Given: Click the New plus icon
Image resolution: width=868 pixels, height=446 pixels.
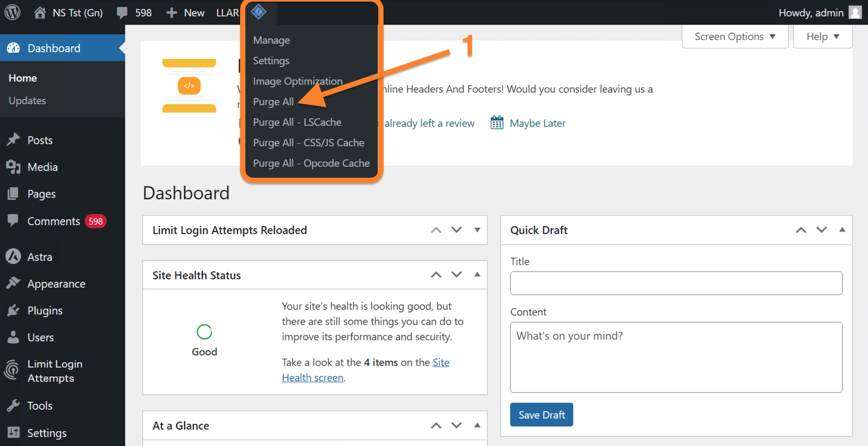Looking at the screenshot, I should click(x=172, y=13).
